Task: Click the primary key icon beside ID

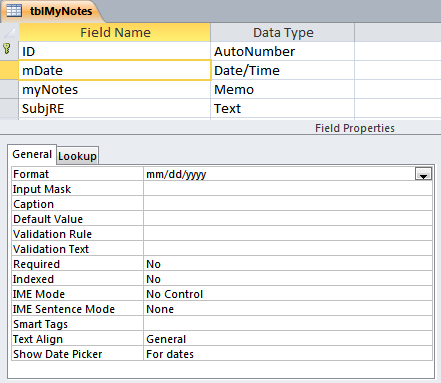Action: click(x=7, y=49)
